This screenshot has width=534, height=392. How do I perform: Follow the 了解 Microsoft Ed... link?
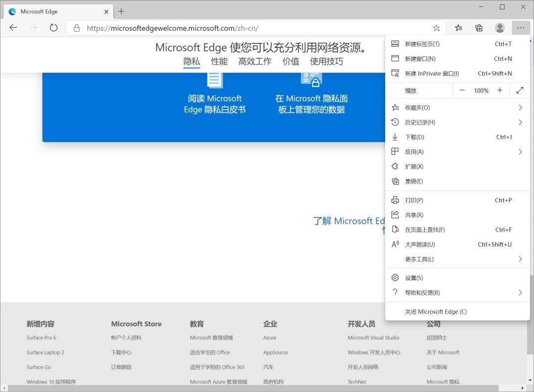349,221
